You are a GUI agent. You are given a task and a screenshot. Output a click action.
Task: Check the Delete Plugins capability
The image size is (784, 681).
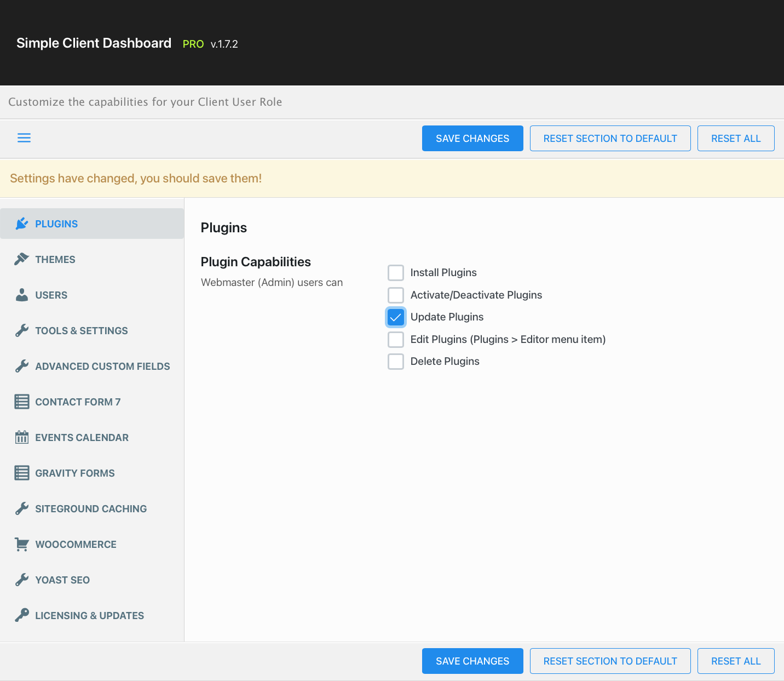[395, 361]
